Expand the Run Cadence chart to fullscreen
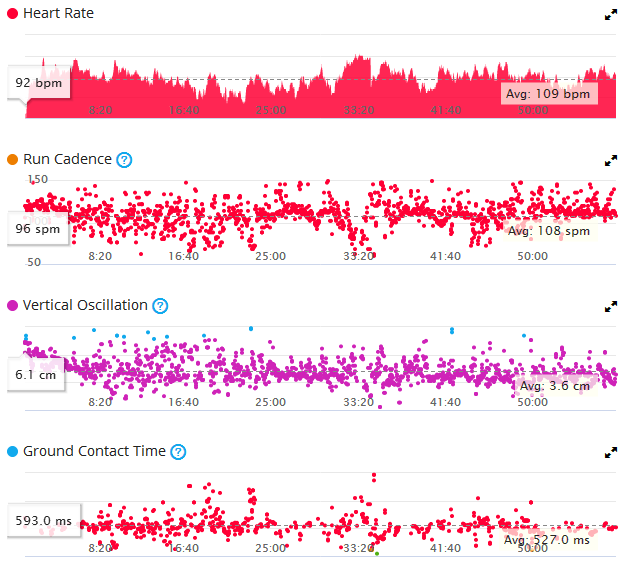This screenshot has width=628, height=564. [610, 161]
